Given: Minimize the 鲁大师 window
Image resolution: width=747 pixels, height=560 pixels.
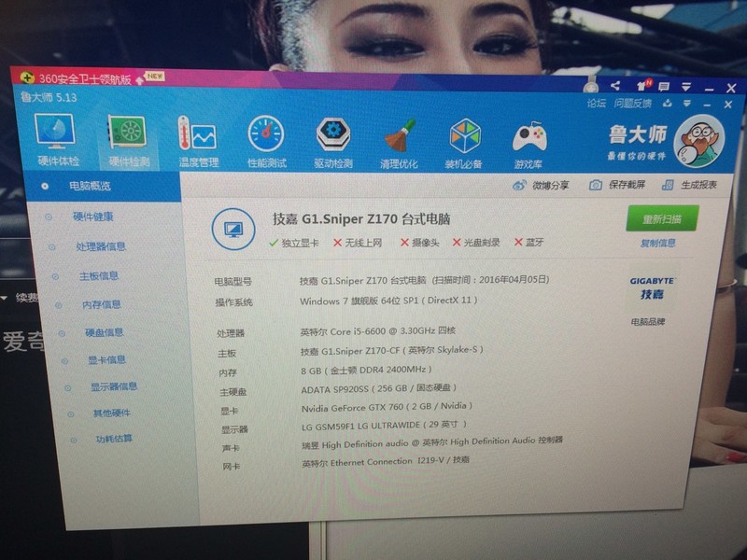Looking at the screenshot, I should tap(707, 105).
